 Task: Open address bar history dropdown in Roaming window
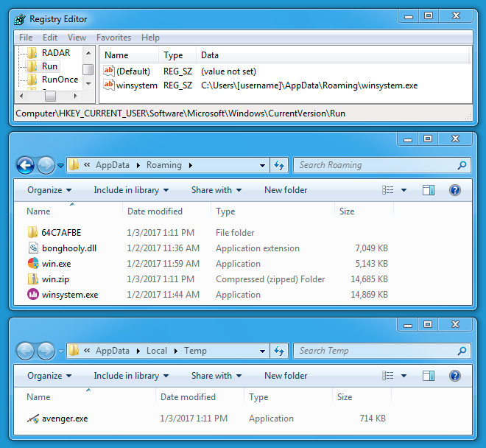click(262, 165)
